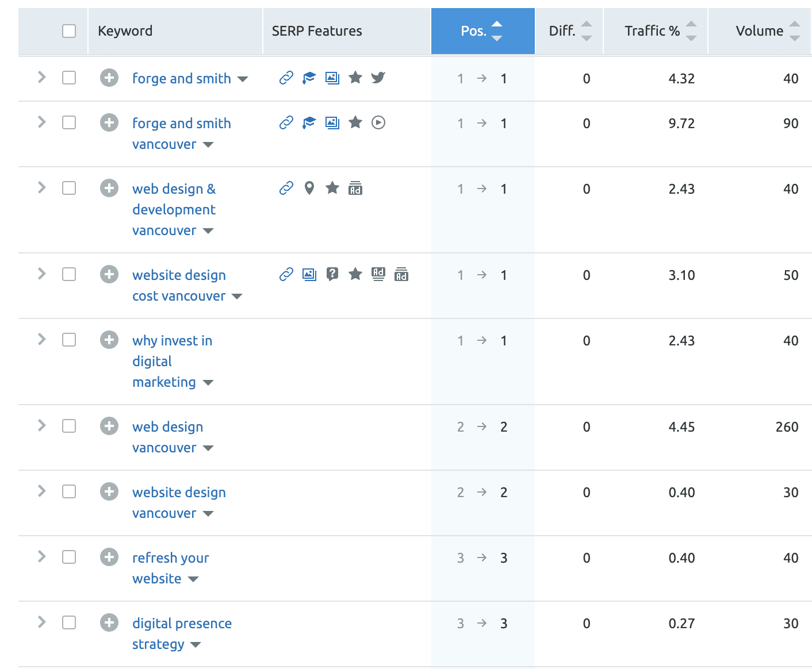Click site links icon in forge and smith row
Image resolution: width=812 pixels, height=669 pixels.
286,78
